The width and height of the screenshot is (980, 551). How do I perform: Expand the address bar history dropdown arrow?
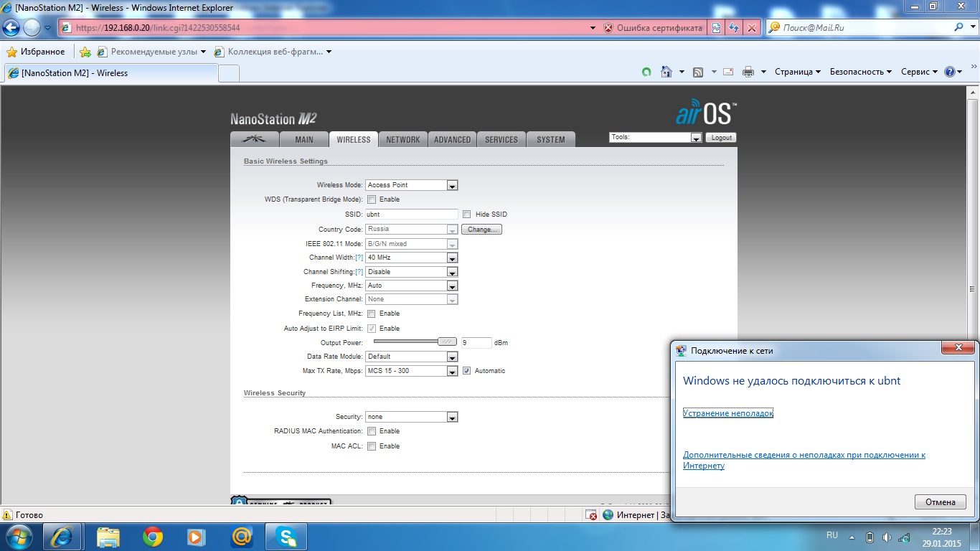593,28
